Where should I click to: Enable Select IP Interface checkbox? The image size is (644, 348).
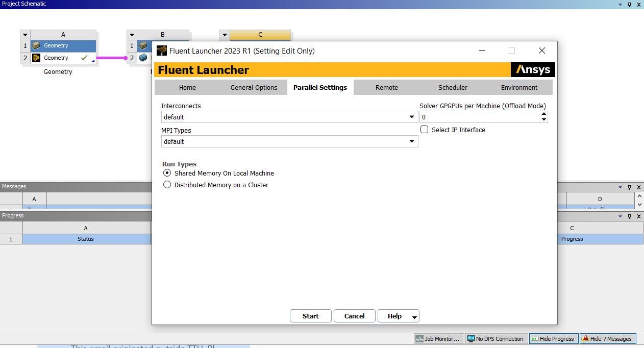click(x=424, y=130)
